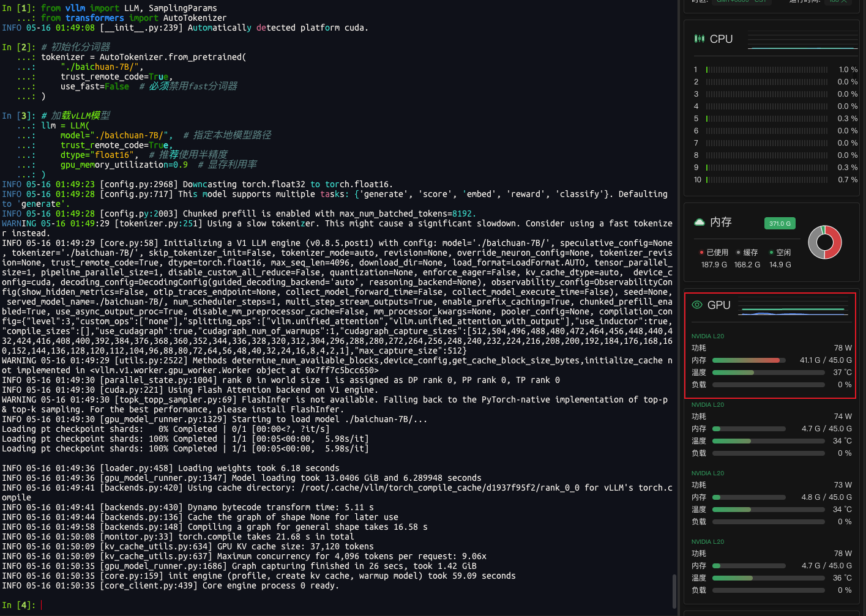866x616 pixels.
Task: Click CPU core 1 usage bar
Action: [766, 70]
